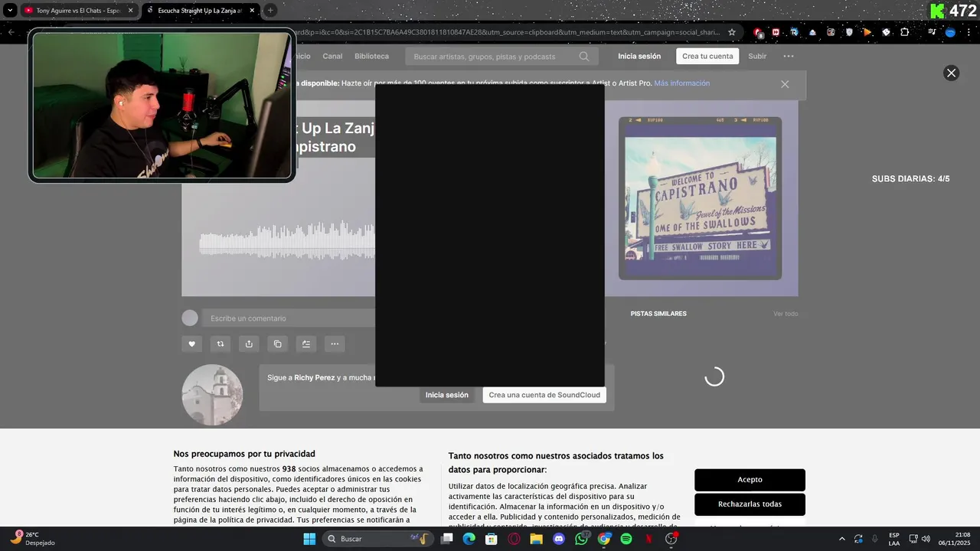980x551 pixels.
Task: Open the Chrome three-dot menu
Action: (970, 32)
